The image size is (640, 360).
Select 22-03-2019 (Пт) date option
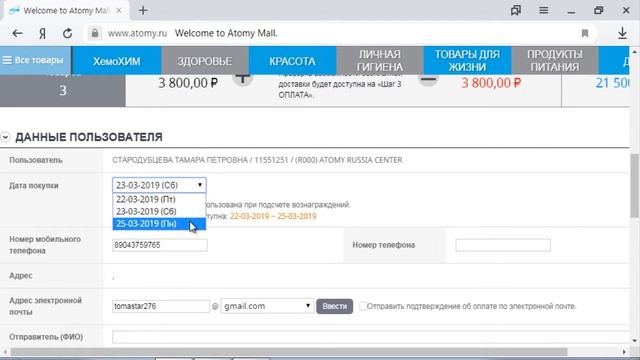(159, 199)
